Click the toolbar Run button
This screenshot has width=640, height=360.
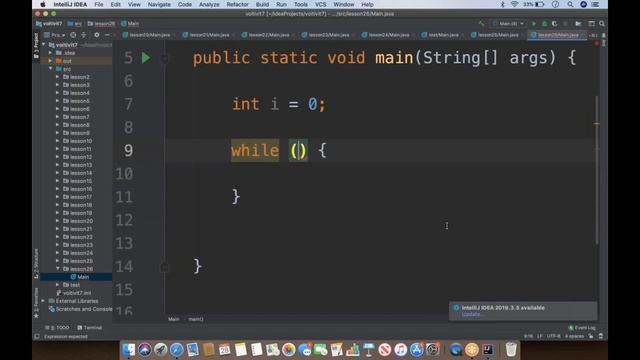pos(533,24)
